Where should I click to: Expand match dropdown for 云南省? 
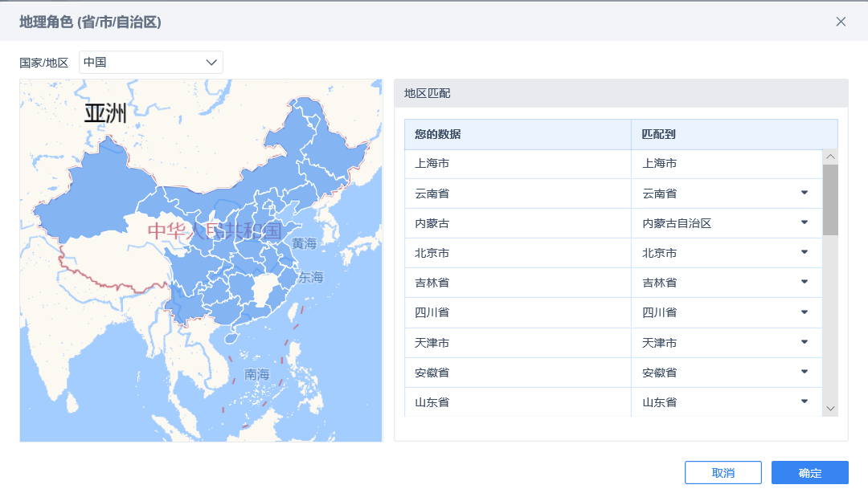(804, 193)
